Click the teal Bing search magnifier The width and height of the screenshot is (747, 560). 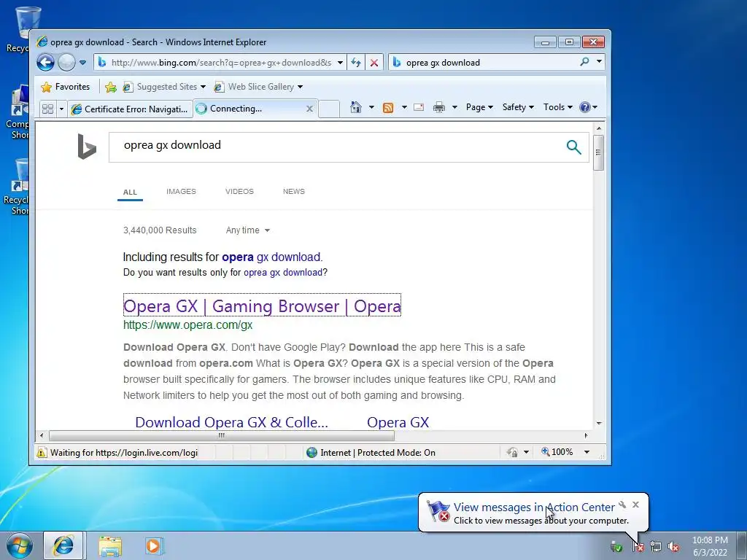573,147
